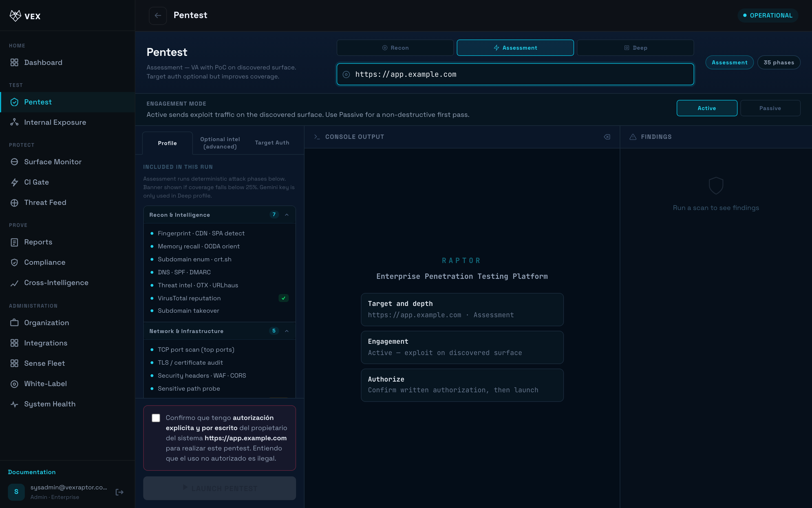The width and height of the screenshot is (812, 508).
Task: Choose the Deep scan depth
Action: pyautogui.click(x=635, y=48)
